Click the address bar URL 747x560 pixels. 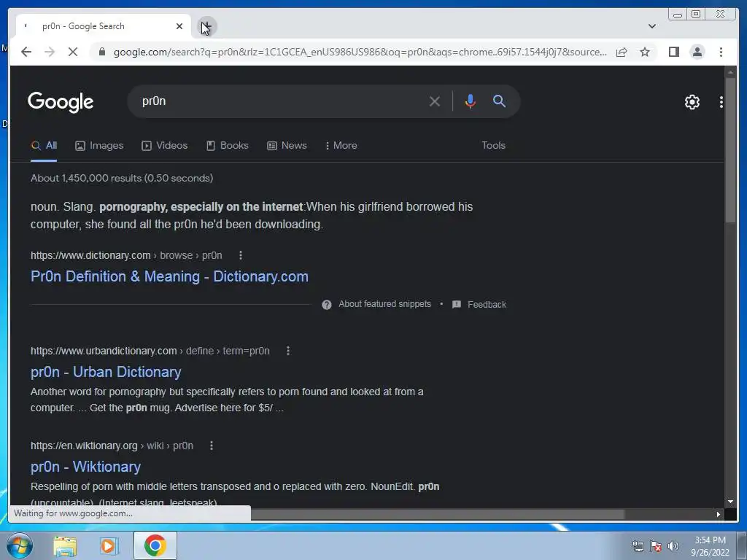[360, 52]
